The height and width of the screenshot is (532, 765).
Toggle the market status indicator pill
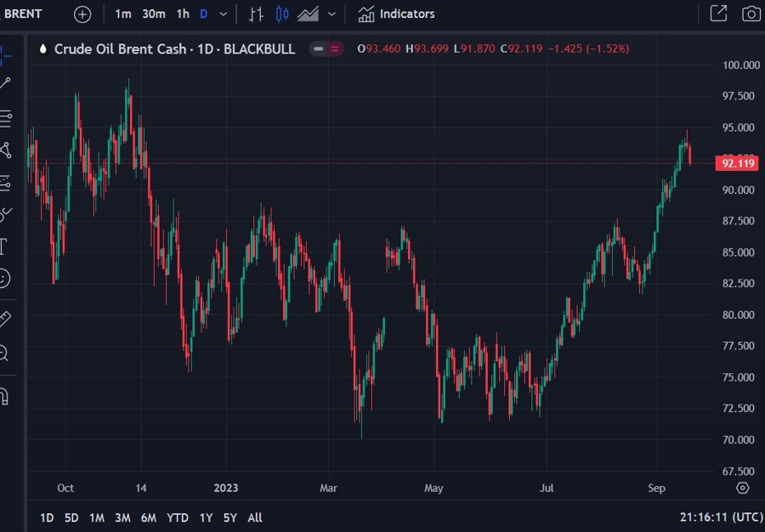[x=318, y=48]
